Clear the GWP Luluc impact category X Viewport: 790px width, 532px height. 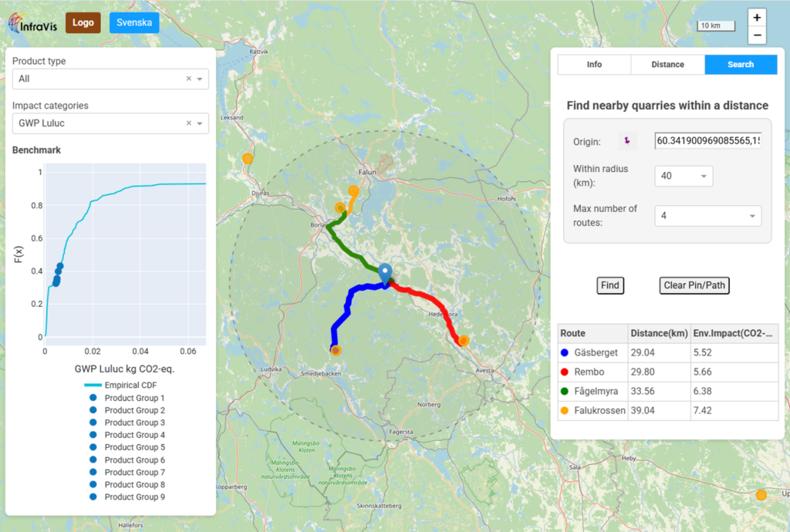(x=189, y=123)
